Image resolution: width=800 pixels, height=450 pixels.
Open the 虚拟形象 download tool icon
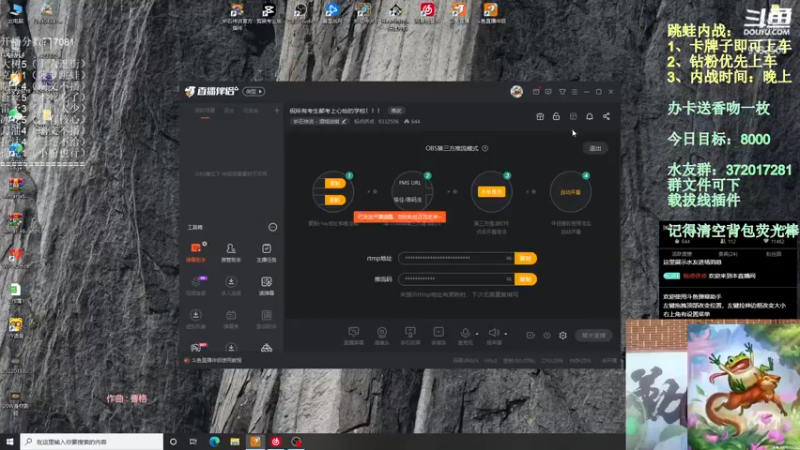[196, 318]
